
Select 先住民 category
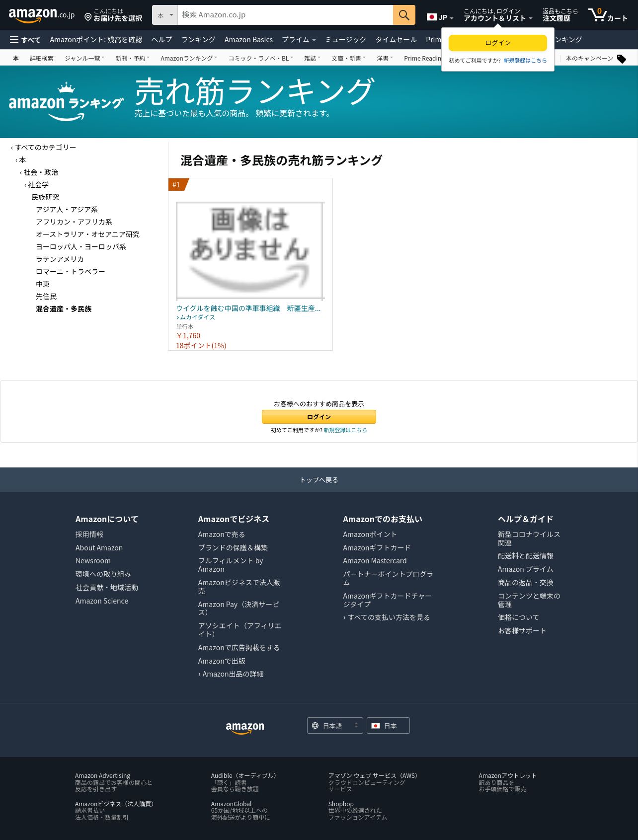click(46, 297)
